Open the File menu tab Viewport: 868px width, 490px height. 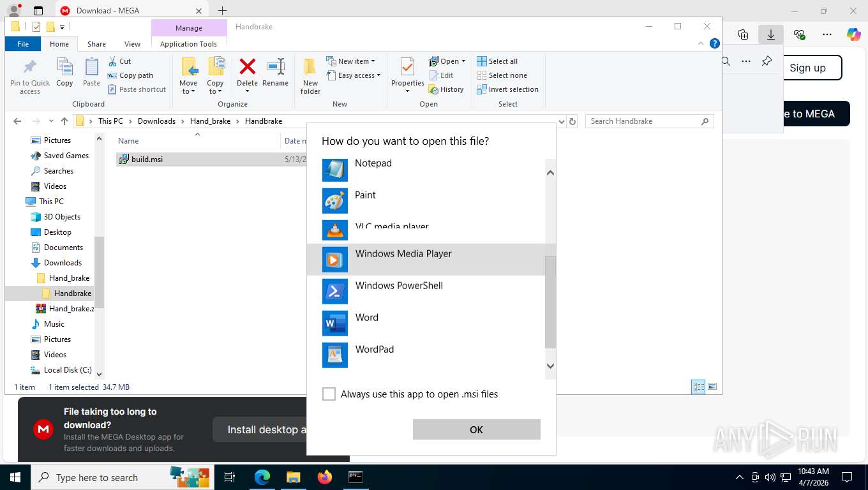pos(23,44)
